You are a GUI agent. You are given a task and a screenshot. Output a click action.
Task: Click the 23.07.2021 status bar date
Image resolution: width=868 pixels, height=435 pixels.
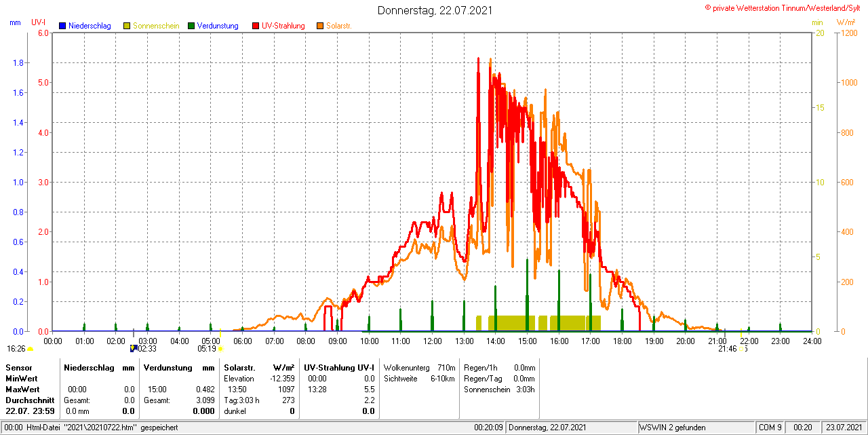click(844, 428)
